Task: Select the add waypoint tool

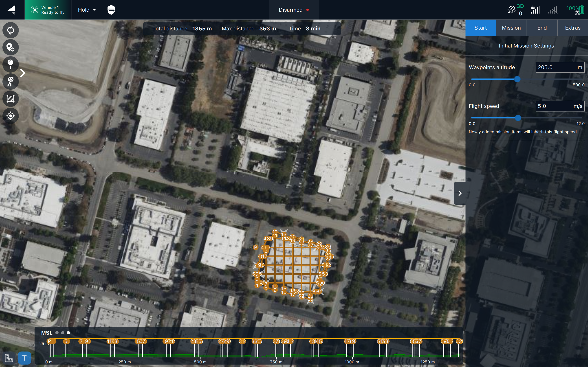Action: pos(10,47)
